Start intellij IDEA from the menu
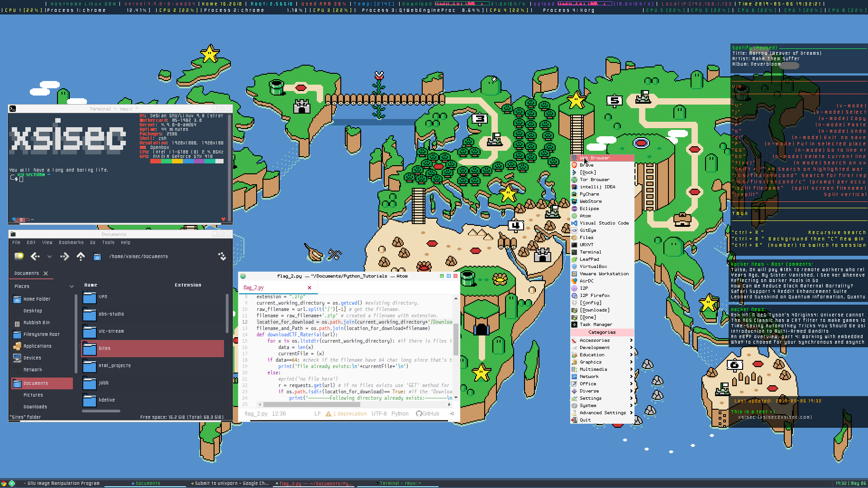 (x=602, y=187)
